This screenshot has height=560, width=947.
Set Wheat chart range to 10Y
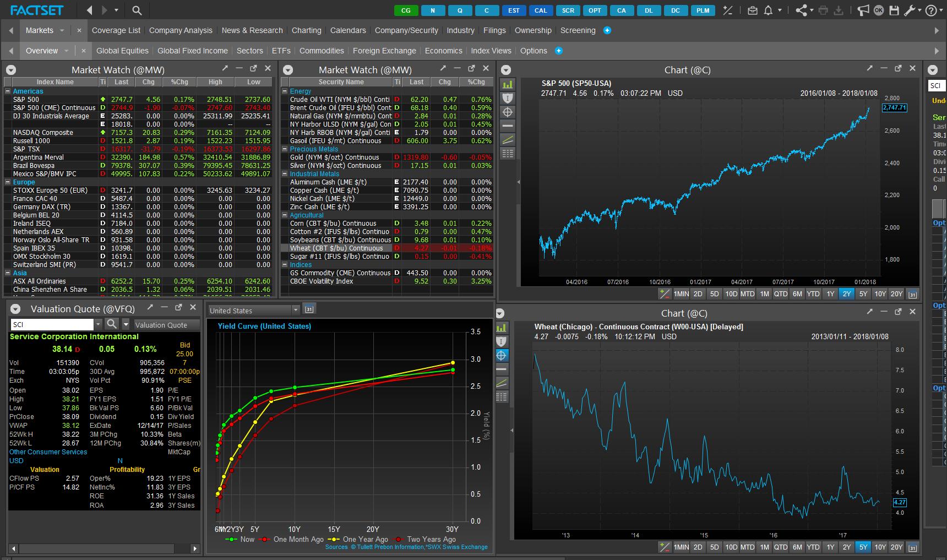click(x=880, y=547)
